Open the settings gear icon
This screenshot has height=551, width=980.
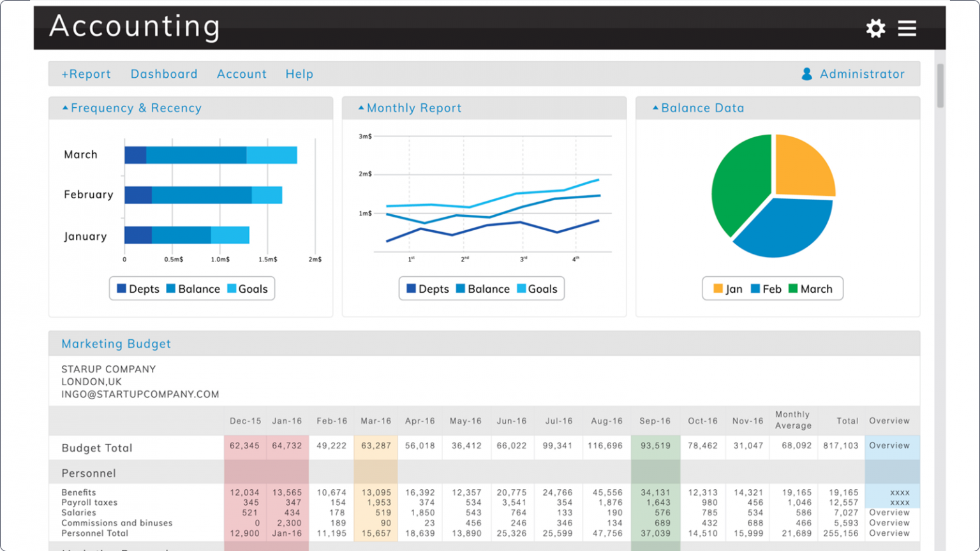click(875, 28)
